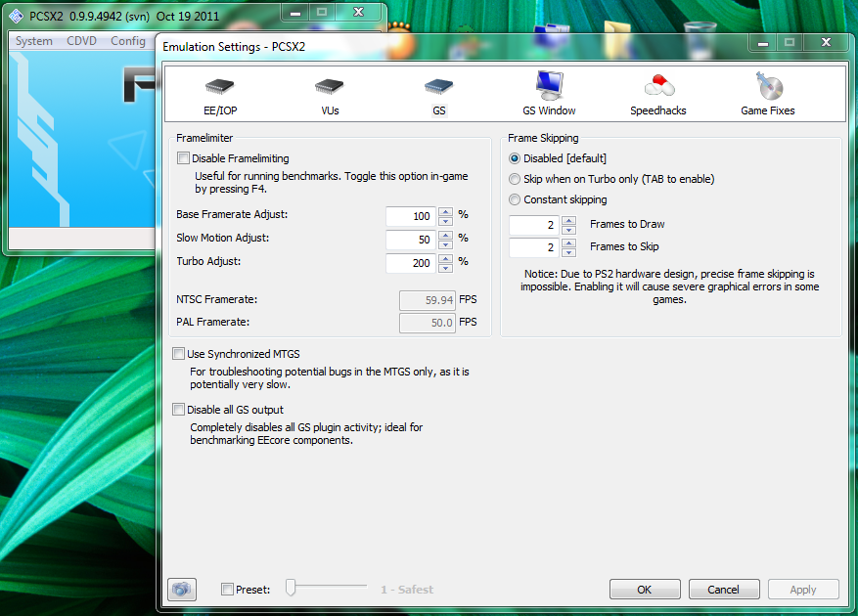Open the Config menu
Viewport: 858px width, 616px height.
pos(128,40)
